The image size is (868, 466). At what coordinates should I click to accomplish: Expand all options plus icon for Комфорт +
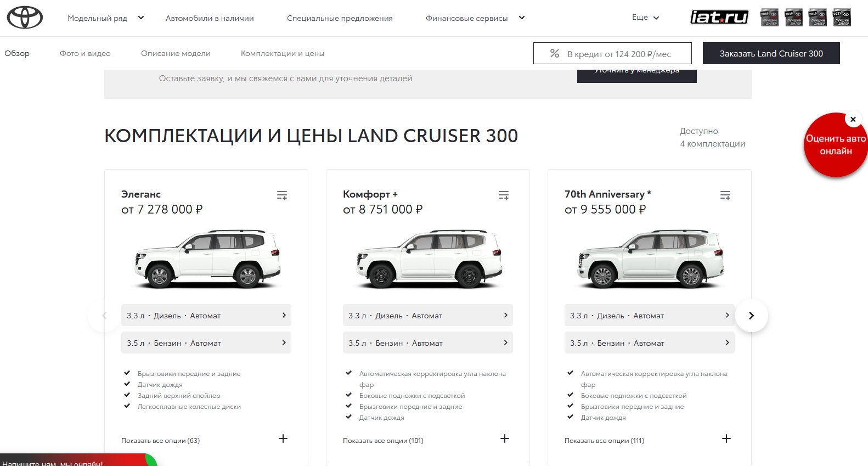point(505,439)
